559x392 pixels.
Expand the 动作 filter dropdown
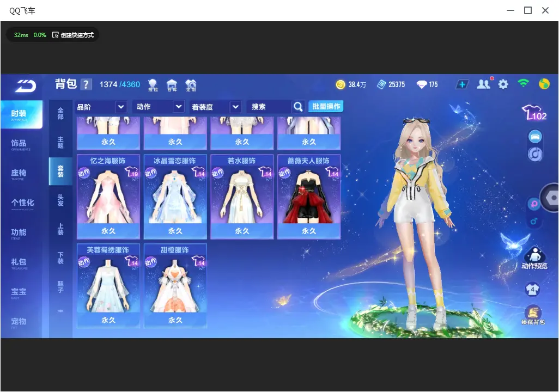[x=159, y=107]
